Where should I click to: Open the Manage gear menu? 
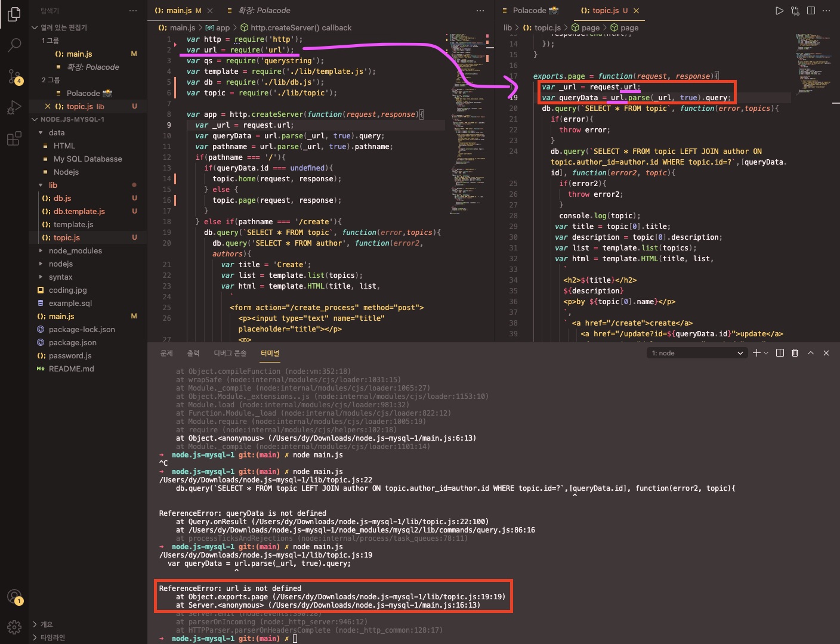[14, 627]
